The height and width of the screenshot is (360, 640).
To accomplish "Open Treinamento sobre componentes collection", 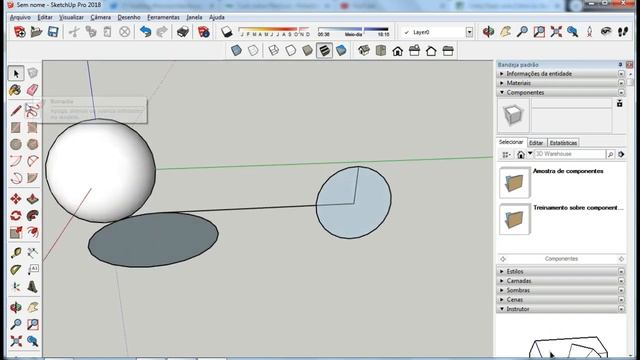I will pos(515,219).
